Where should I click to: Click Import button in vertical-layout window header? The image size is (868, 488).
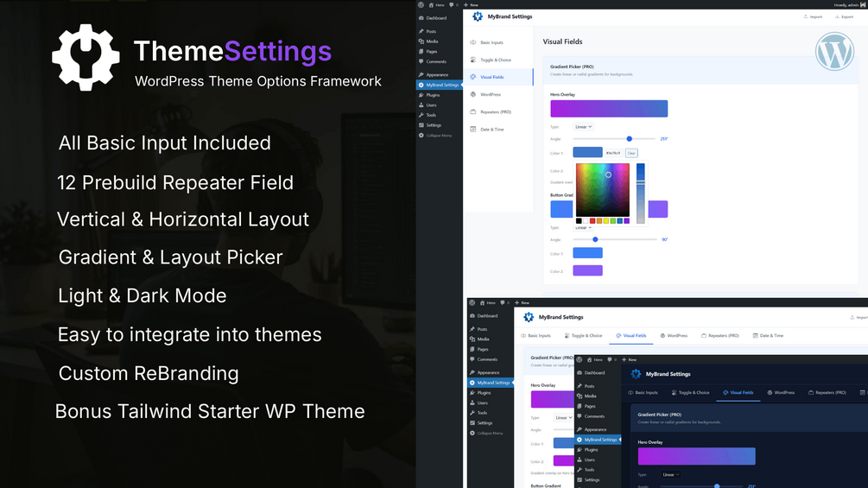tap(814, 16)
